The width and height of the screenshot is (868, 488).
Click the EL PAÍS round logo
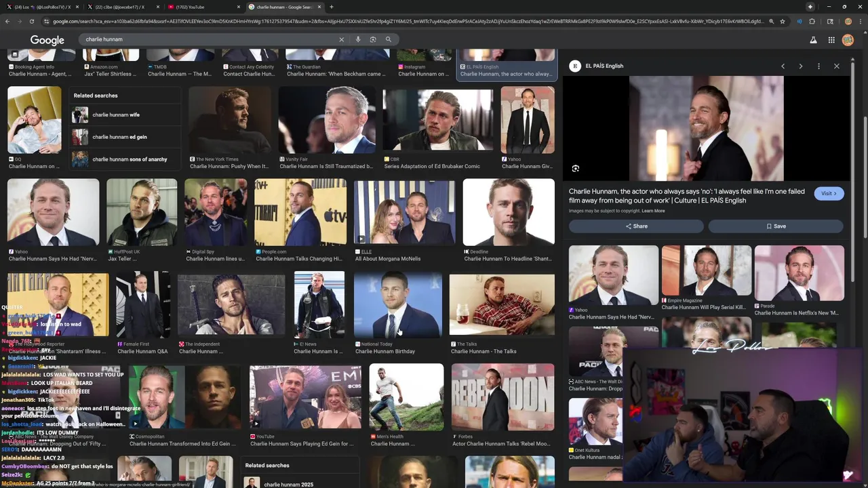pos(576,66)
